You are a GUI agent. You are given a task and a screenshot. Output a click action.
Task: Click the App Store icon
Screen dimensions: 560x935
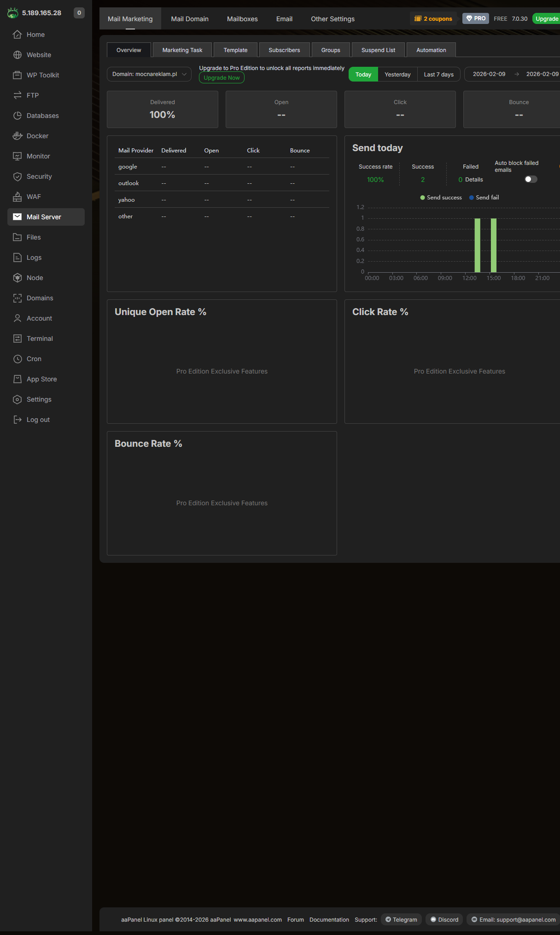tap(17, 379)
